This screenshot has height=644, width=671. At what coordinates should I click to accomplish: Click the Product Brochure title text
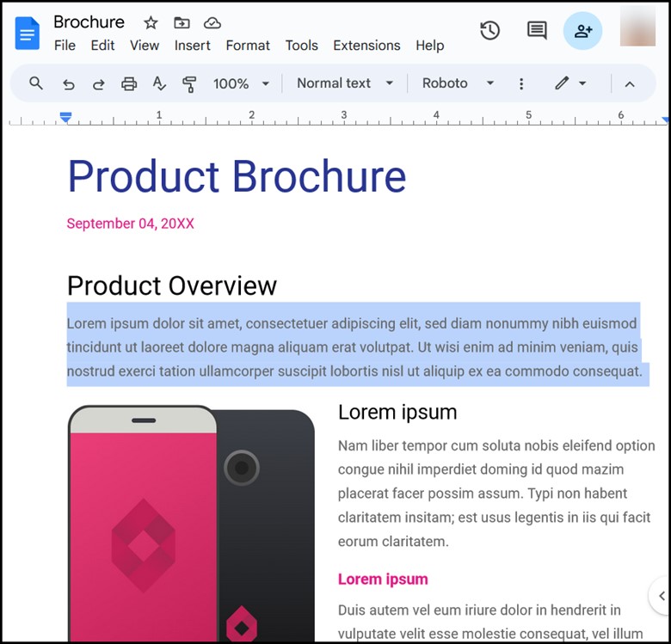click(237, 176)
